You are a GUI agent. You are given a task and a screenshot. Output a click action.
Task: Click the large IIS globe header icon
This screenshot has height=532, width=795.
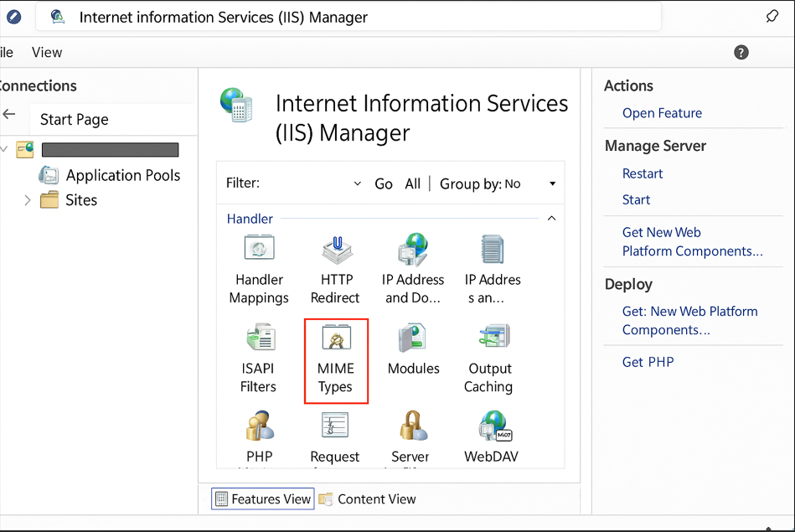coord(236,105)
